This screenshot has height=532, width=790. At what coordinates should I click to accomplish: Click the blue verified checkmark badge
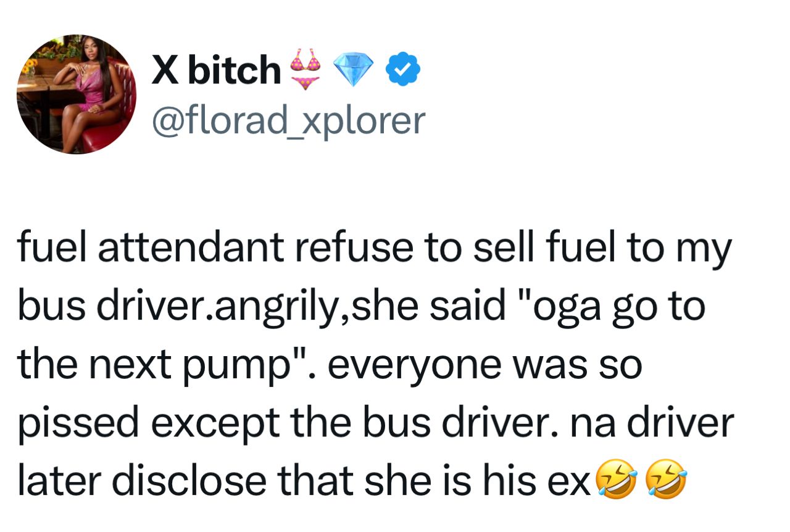pyautogui.click(x=402, y=69)
